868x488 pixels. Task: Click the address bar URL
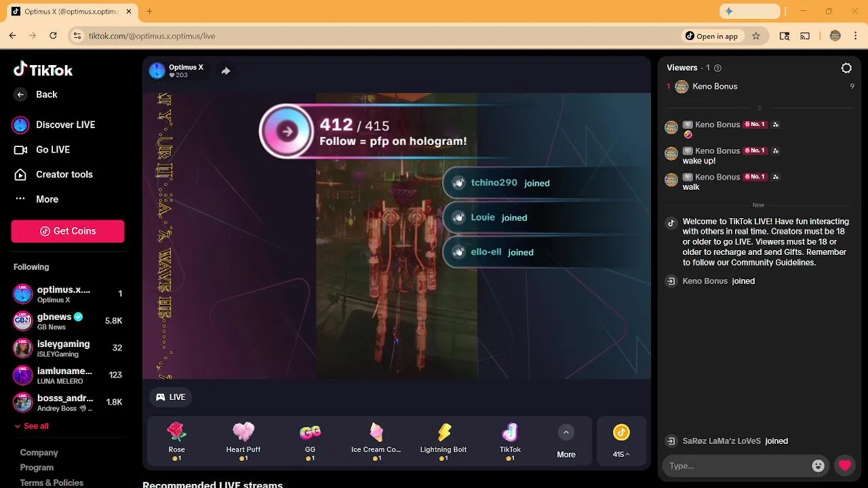pyautogui.click(x=152, y=36)
